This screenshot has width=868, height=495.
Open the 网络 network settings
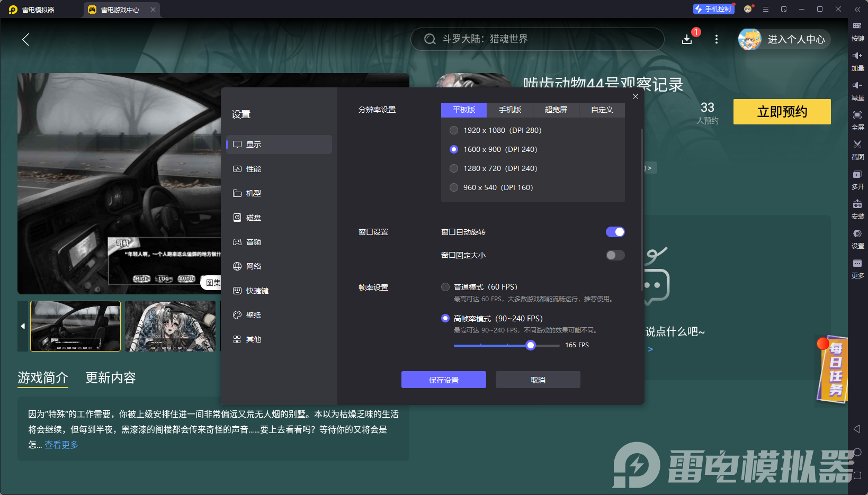253,266
